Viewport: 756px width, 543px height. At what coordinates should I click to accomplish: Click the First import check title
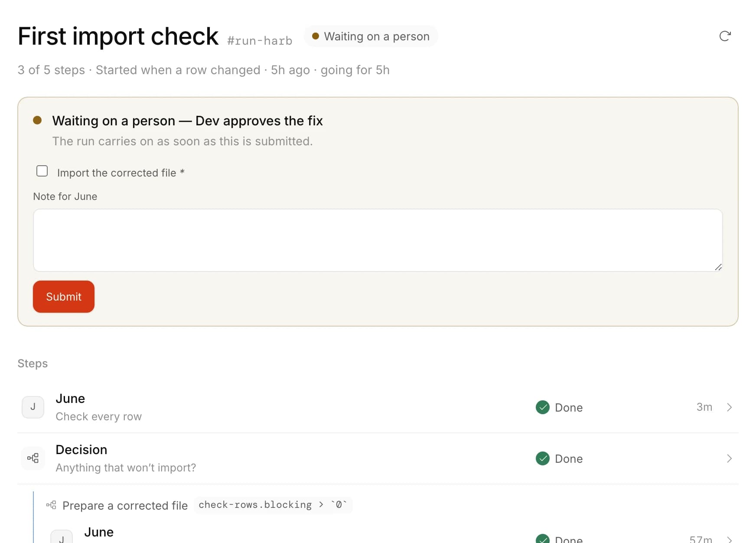[118, 36]
